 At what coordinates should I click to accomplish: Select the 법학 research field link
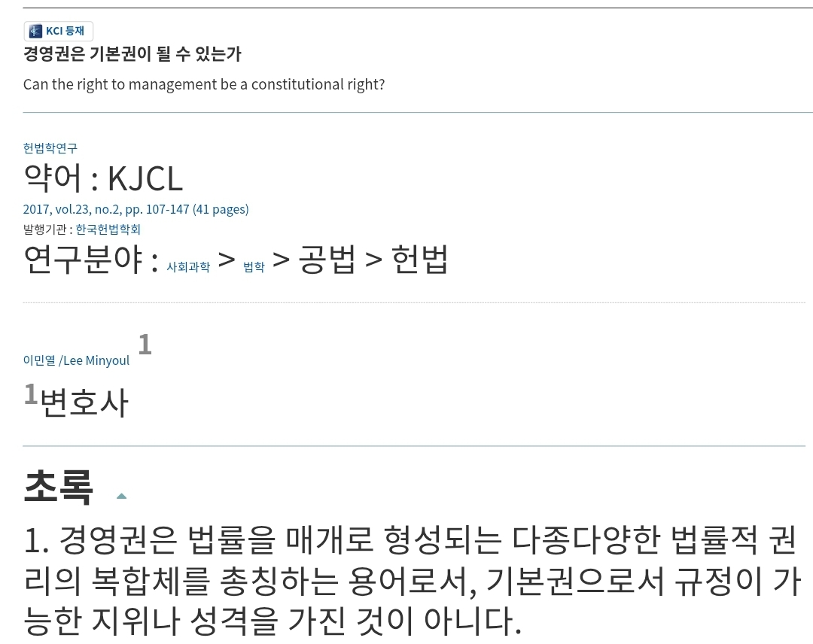254,267
